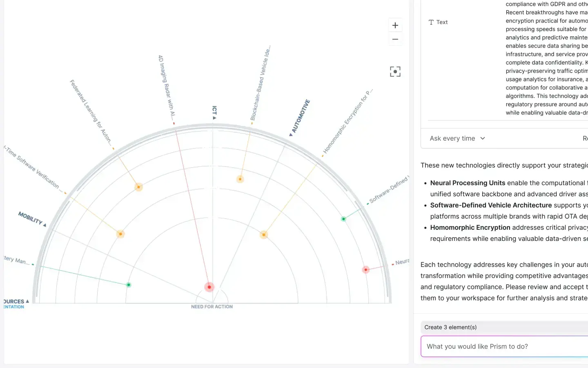Recenter the radar with the focus target icon
Viewport: 588px width, 368px height.
(x=395, y=71)
